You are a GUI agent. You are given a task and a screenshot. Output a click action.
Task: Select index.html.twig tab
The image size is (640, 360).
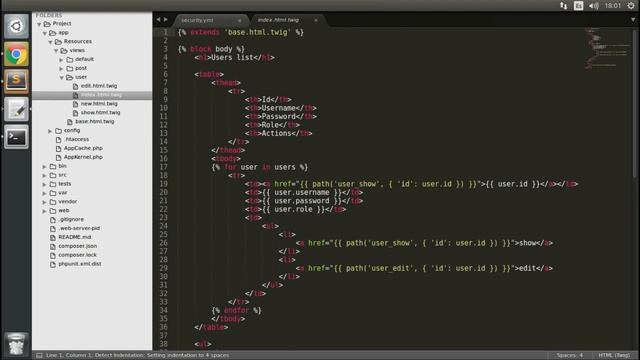click(x=278, y=20)
